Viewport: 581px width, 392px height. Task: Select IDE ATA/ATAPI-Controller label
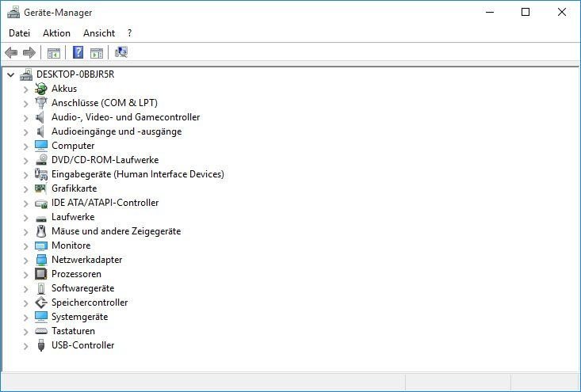click(x=105, y=203)
